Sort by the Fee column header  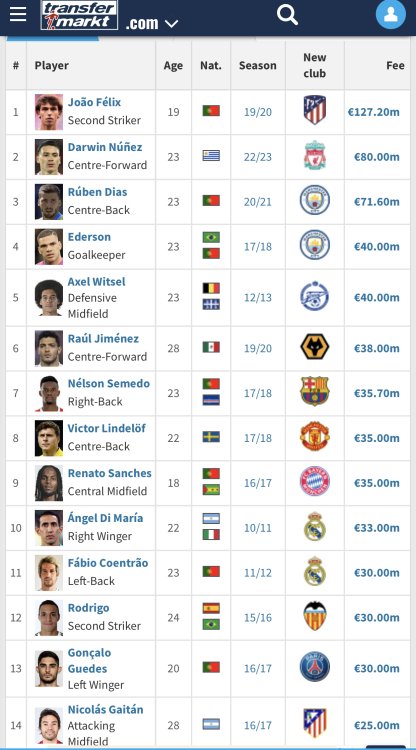[395, 66]
